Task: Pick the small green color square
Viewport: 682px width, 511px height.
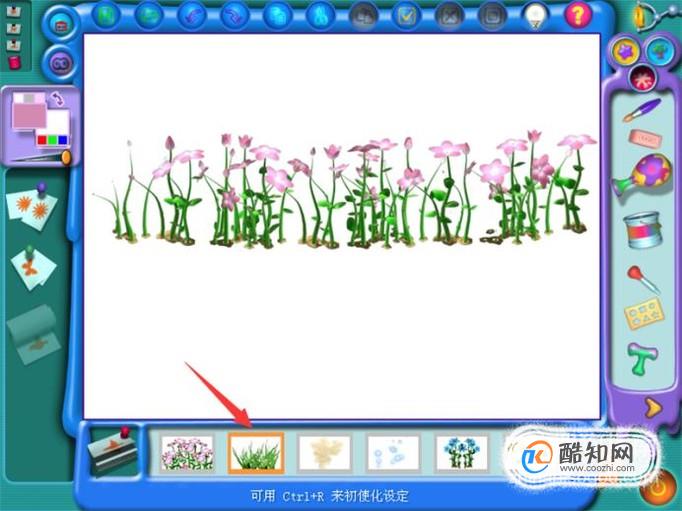Action: point(52,140)
